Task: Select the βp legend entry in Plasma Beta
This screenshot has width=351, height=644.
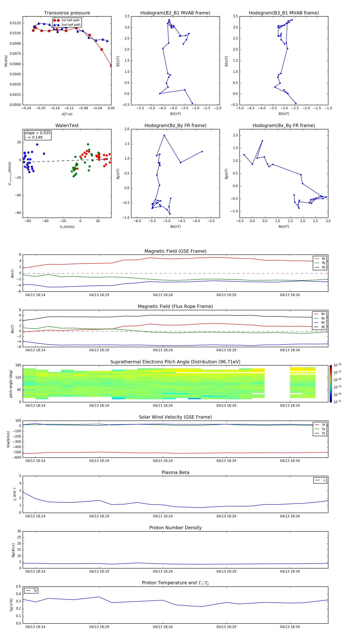Action: point(320,480)
